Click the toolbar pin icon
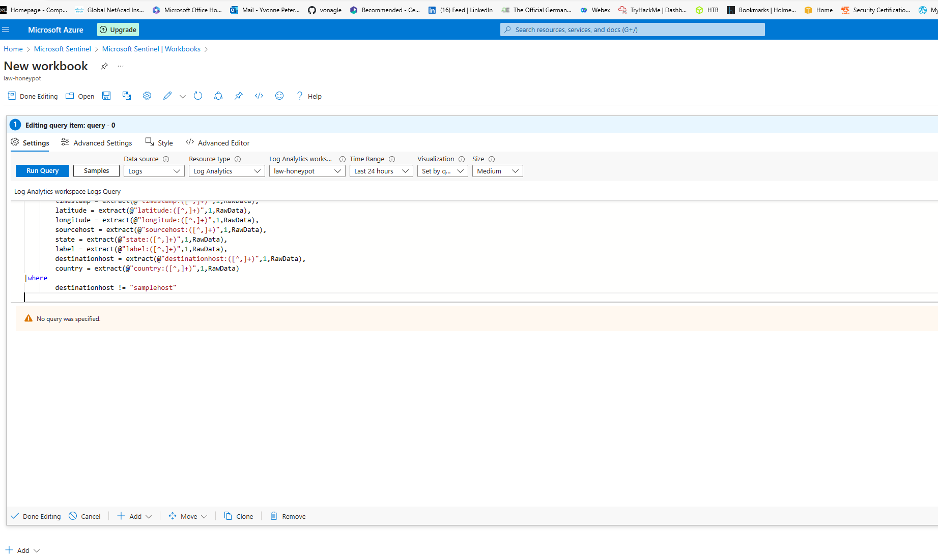This screenshot has height=560, width=938. pos(239,96)
